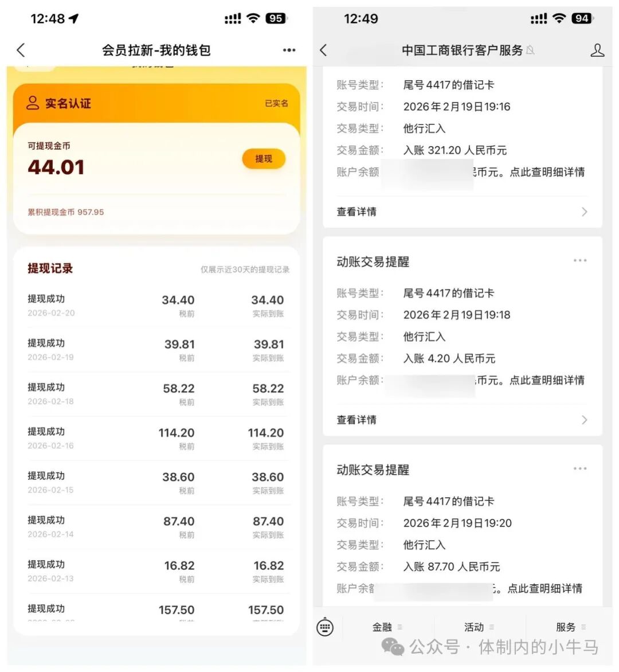Tap the 仅展示近30天的提现记录 note
The width and height of the screenshot is (619, 672).
(x=245, y=269)
